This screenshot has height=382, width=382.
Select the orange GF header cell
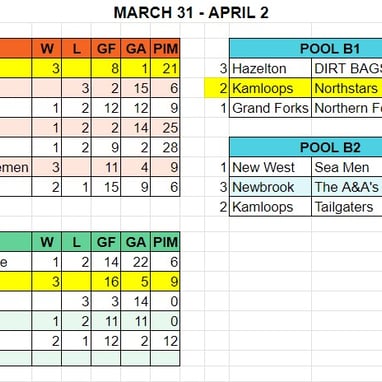click(x=106, y=49)
